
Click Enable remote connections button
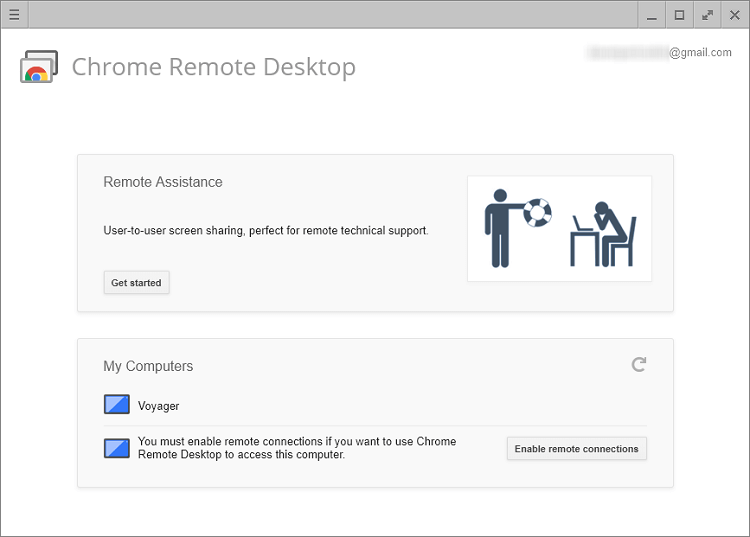576,449
